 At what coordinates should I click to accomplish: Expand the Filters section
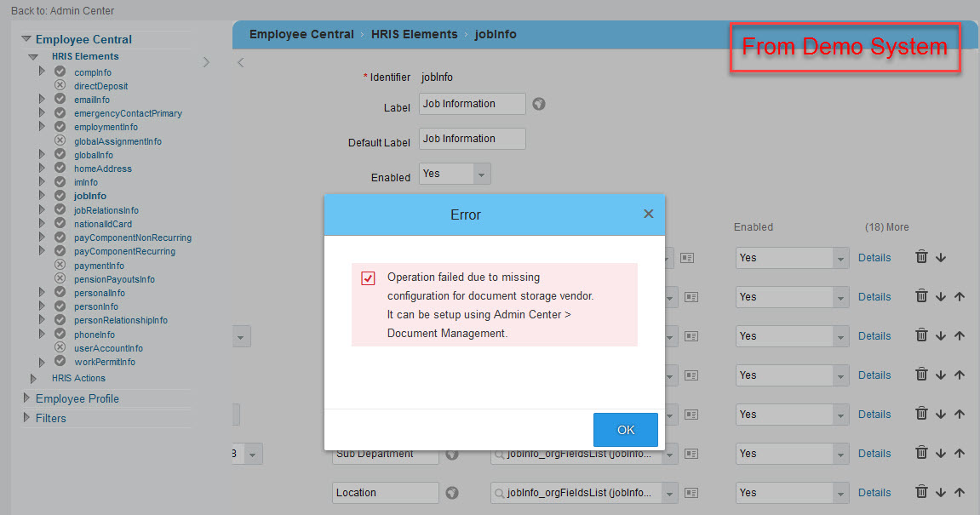[26, 417]
